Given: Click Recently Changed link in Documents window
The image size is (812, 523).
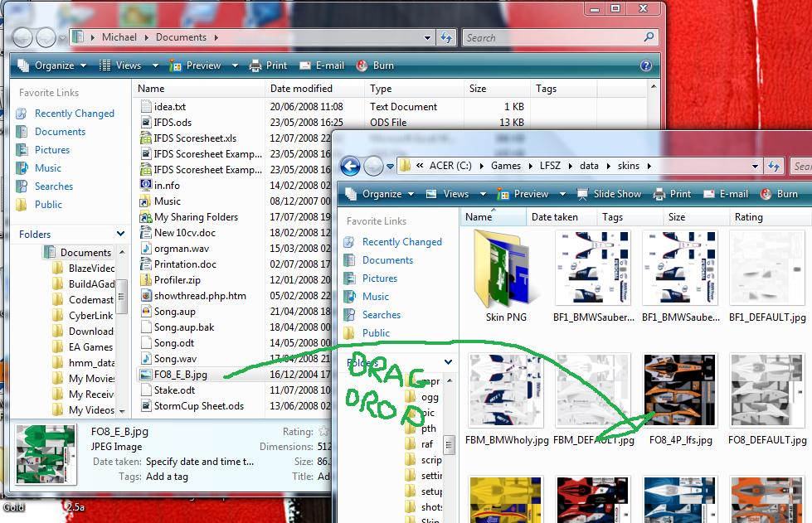Looking at the screenshot, I should 75,114.
